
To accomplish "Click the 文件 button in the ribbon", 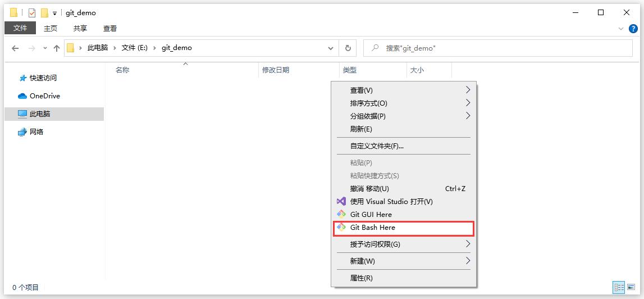I will point(20,28).
